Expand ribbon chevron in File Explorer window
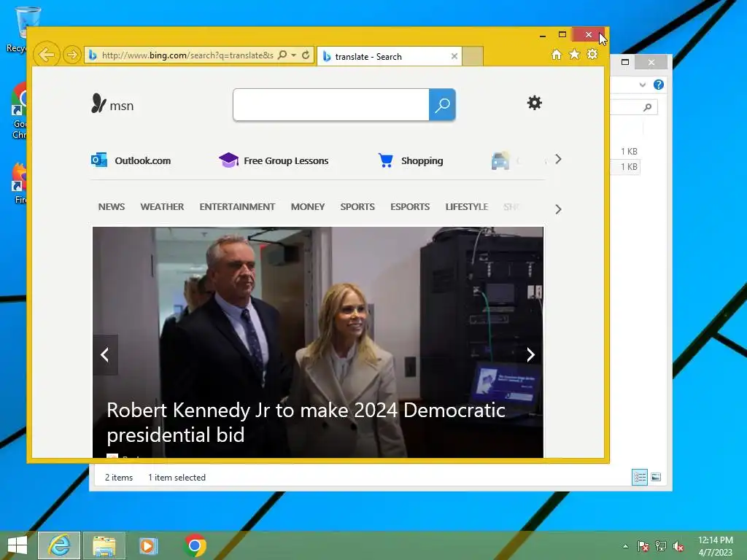The height and width of the screenshot is (560, 747). [x=643, y=85]
